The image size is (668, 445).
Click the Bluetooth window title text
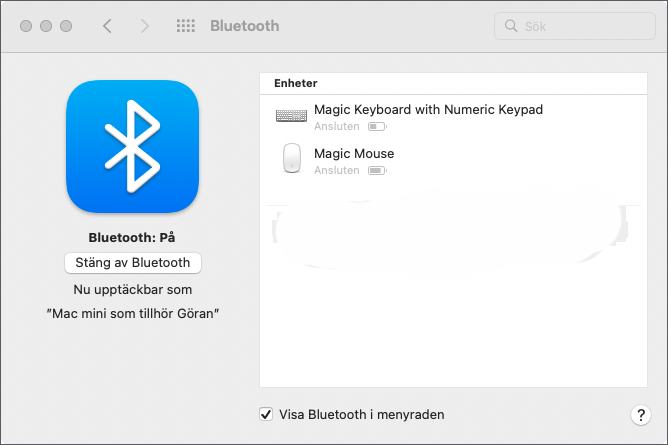(x=244, y=26)
